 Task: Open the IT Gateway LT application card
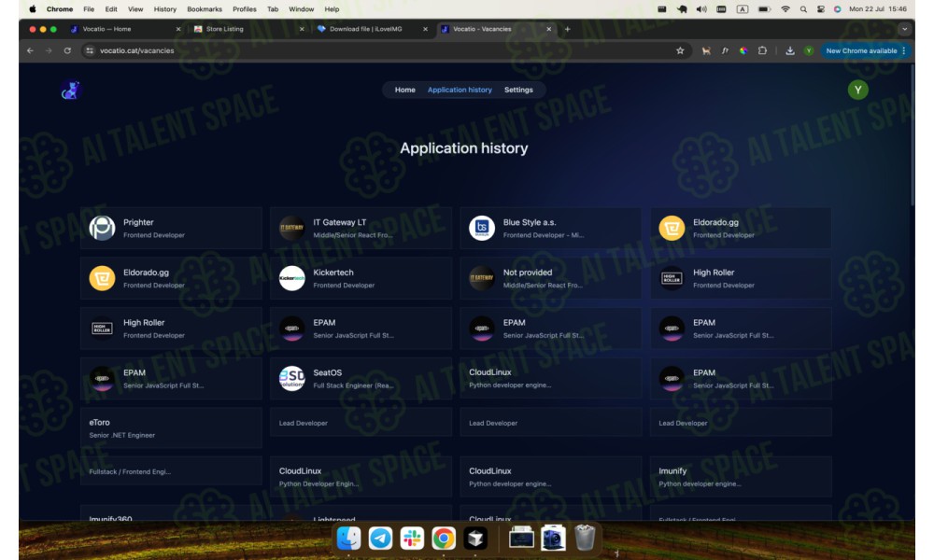(361, 228)
